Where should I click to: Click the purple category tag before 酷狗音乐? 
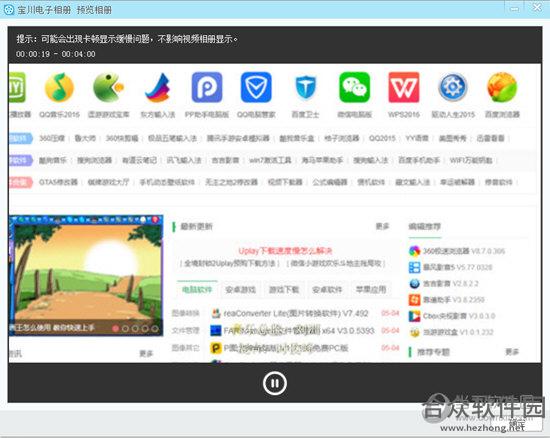tap(20, 160)
